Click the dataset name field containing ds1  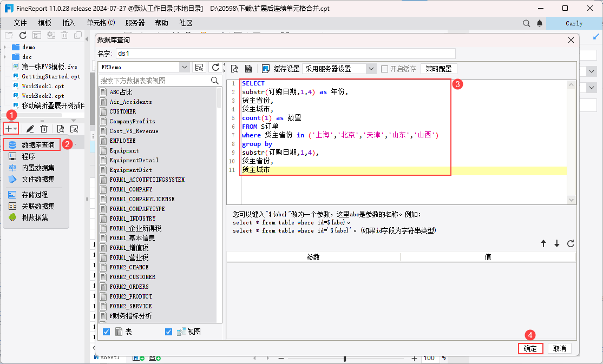(286, 54)
